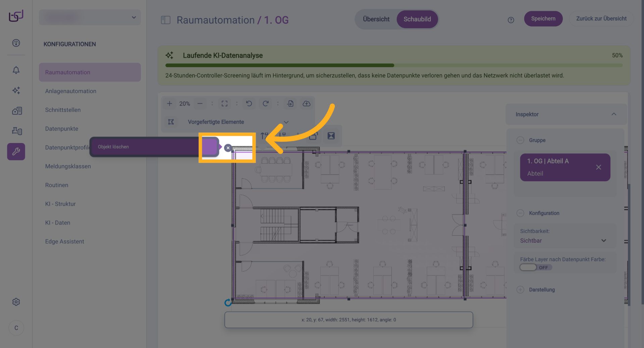This screenshot has width=644, height=348.
Task: Click the import file icon
Action: point(290,104)
